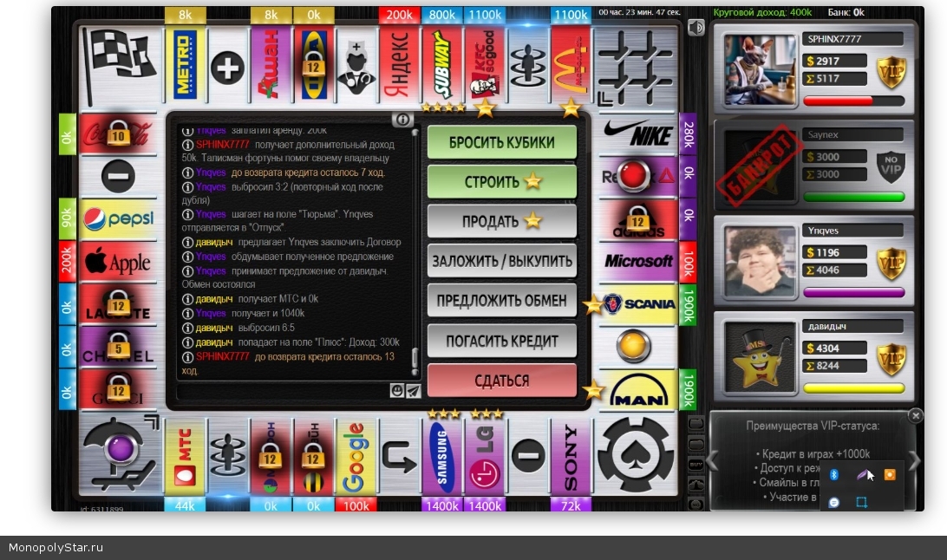Click the locked IKEA cell
This screenshot has width=947, height=560.
313,65
